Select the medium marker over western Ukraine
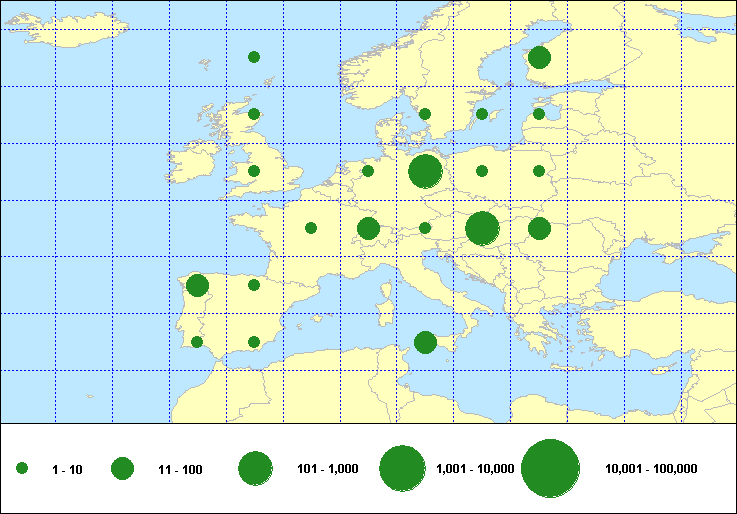737x514 pixels. [x=539, y=228]
